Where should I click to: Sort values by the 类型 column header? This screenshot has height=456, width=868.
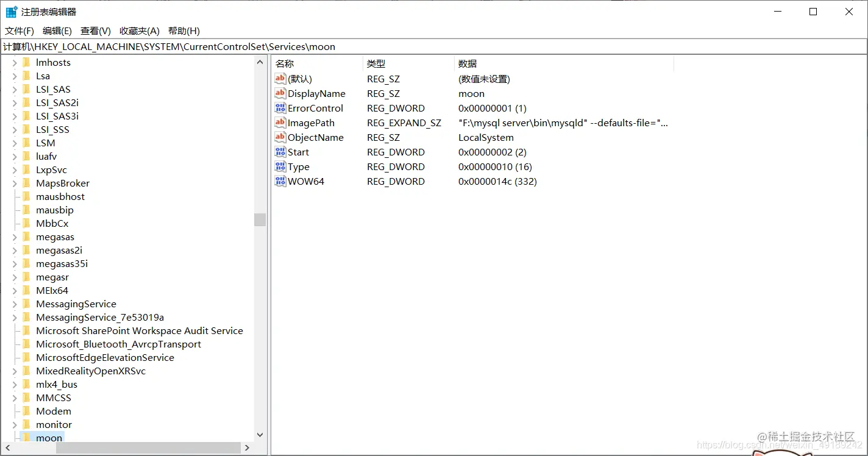click(408, 63)
